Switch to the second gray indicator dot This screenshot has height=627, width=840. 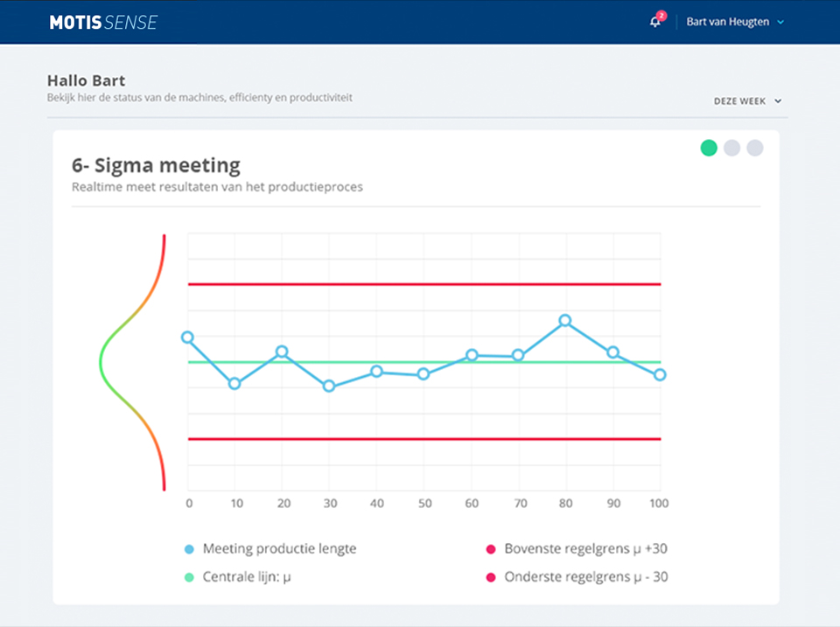(731, 148)
